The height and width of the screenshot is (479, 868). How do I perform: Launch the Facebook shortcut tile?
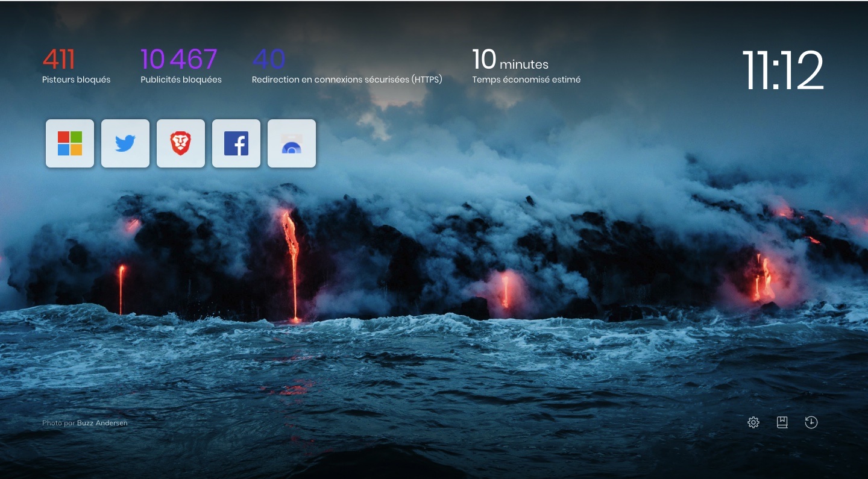click(236, 143)
